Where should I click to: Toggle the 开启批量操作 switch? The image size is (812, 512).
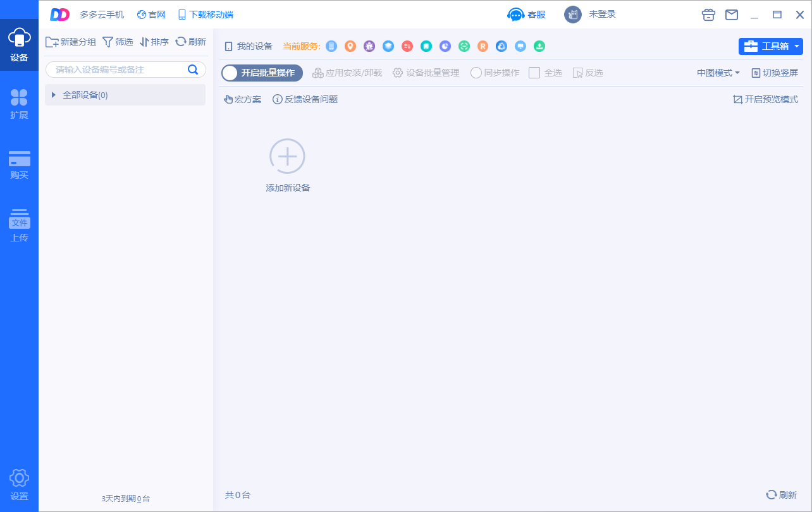[262, 73]
